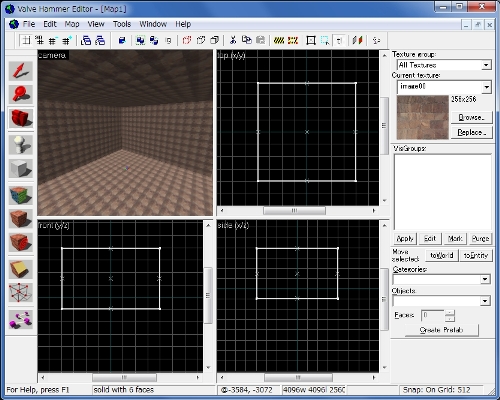Open the Texture group dropdown
Viewport: 500px width, 400px height.
click(x=486, y=65)
